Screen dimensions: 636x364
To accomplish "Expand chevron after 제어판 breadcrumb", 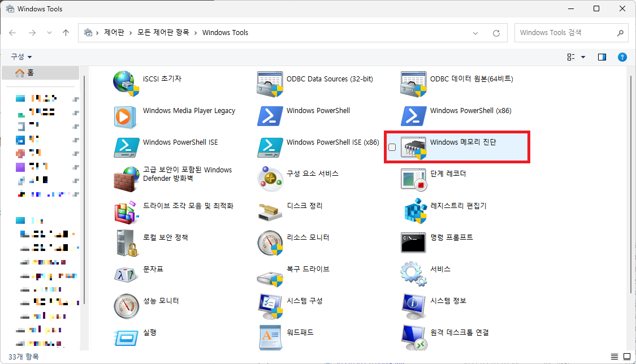I will 131,33.
